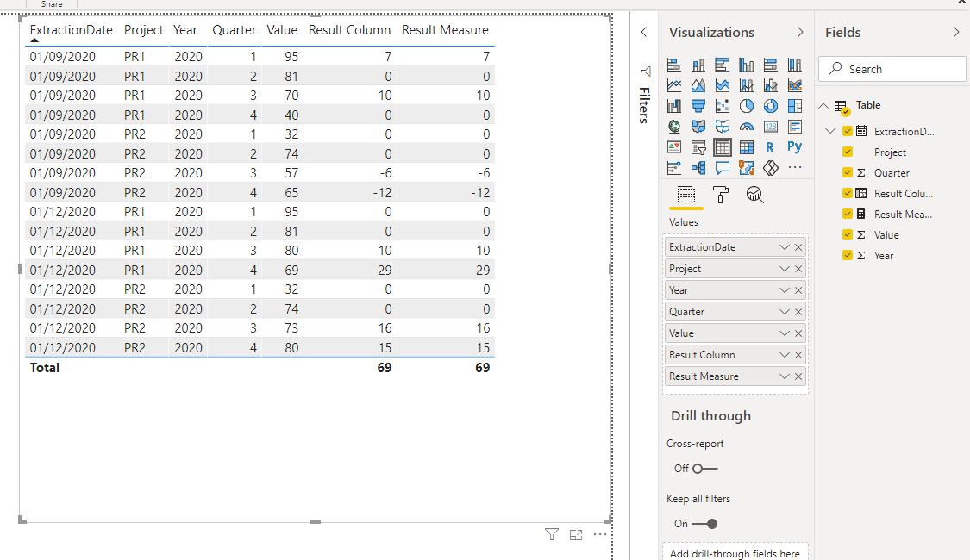Image resolution: width=970 pixels, height=560 pixels.
Task: Select the Q&A speech bubble visual
Action: point(723,167)
